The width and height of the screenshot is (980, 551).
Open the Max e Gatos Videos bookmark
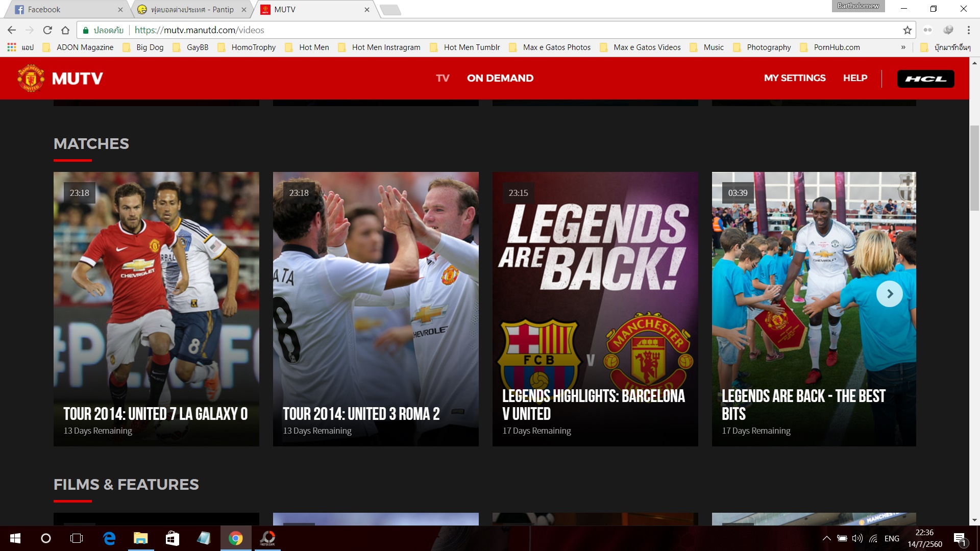coord(641,47)
